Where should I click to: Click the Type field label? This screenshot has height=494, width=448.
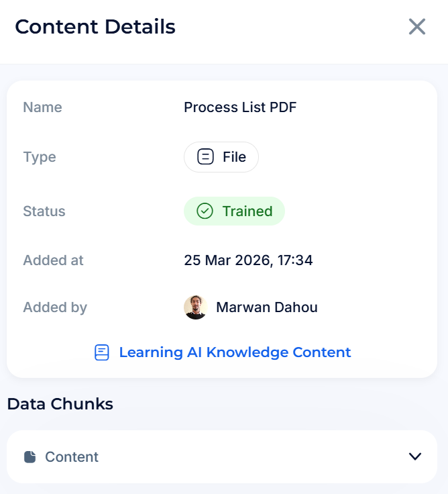pos(40,157)
